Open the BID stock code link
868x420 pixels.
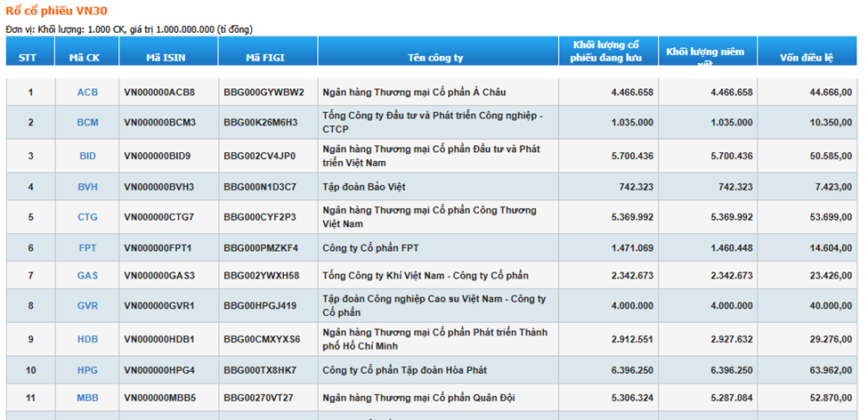87,156
